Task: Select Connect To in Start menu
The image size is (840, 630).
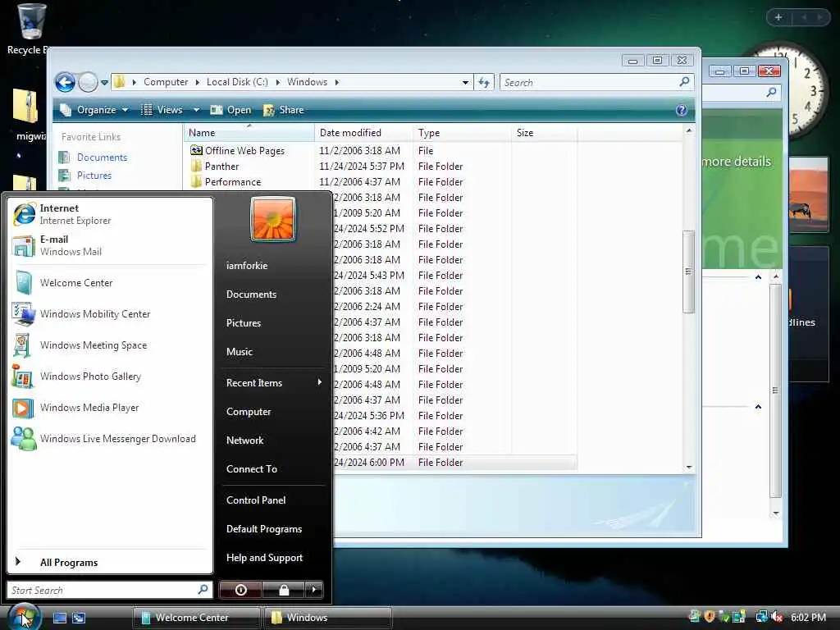Action: point(273,469)
